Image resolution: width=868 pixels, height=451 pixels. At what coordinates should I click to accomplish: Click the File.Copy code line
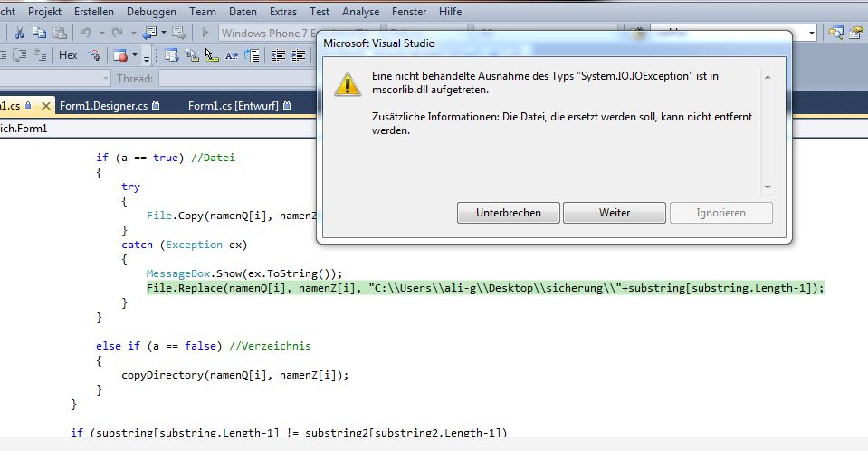231,216
